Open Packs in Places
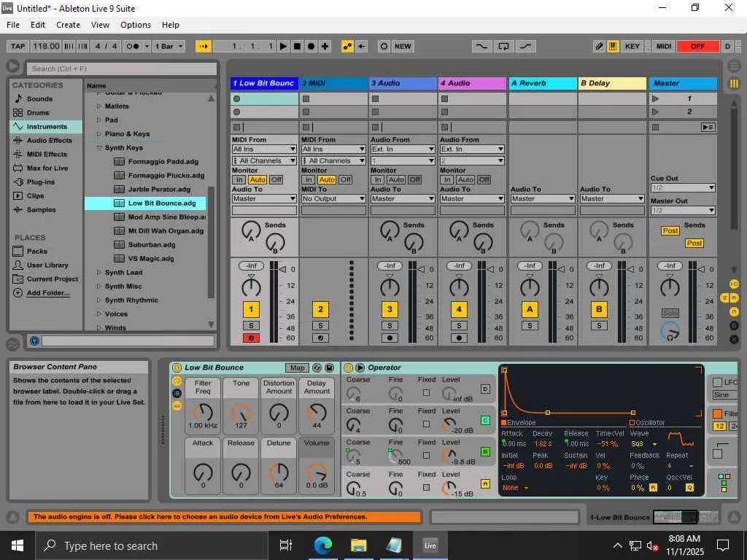 coord(36,251)
